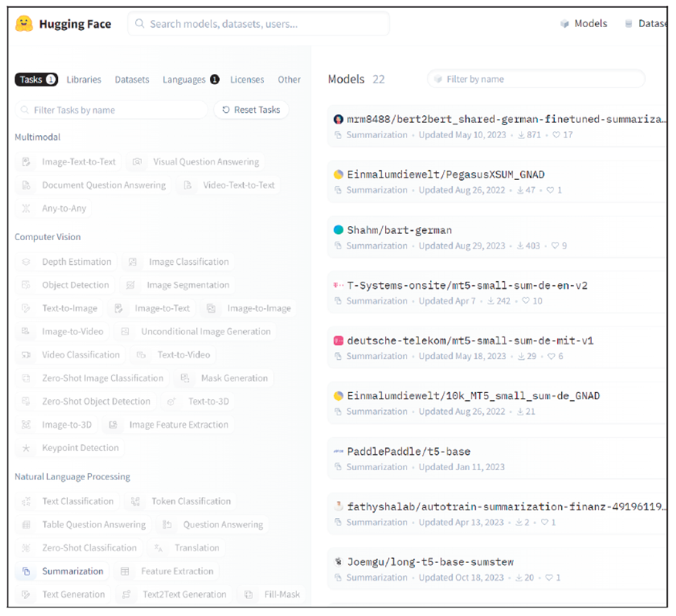This screenshot has height=616, width=676.
Task: Click the Models cube icon in header
Action: tap(564, 24)
